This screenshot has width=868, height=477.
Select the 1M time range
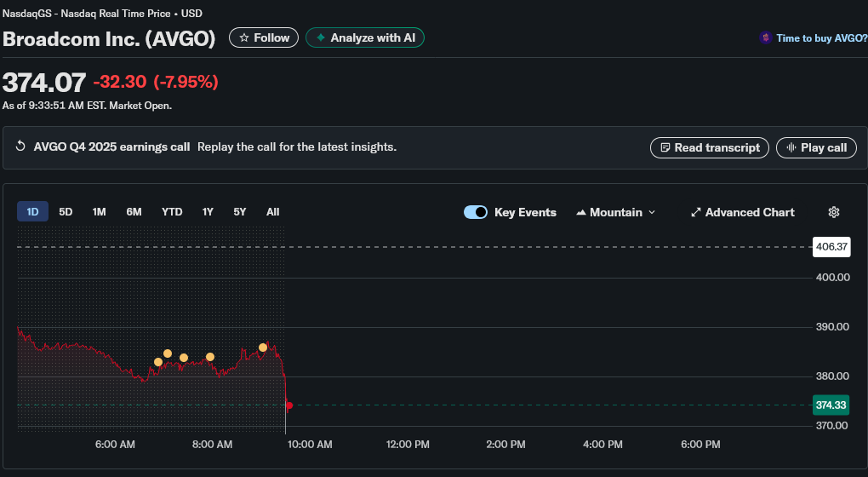click(x=99, y=211)
